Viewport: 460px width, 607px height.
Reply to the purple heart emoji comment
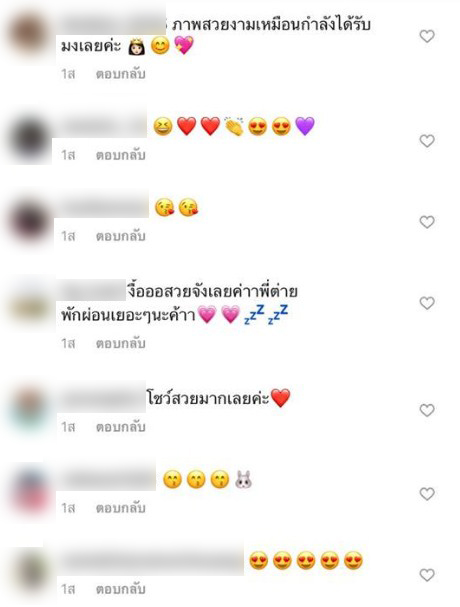(120, 155)
